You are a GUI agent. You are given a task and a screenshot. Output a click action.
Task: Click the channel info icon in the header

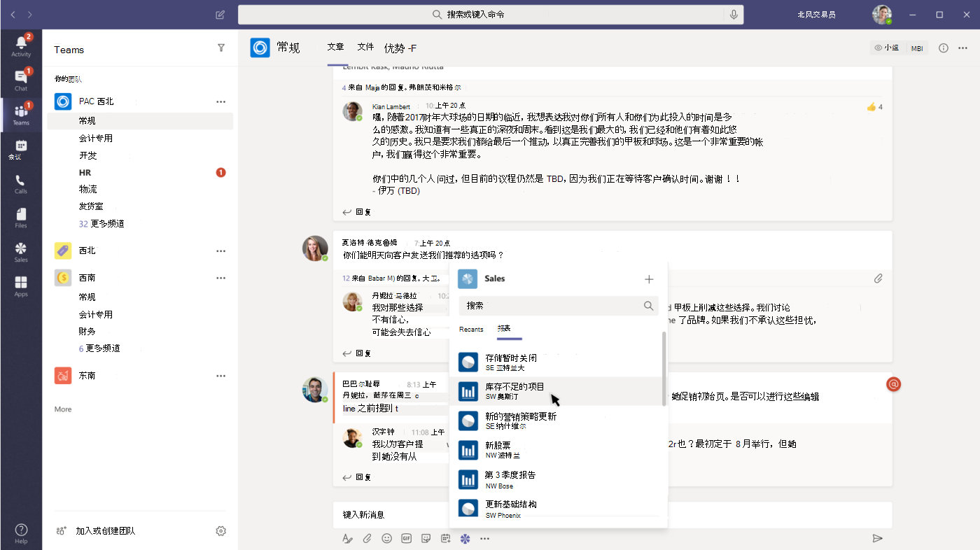point(943,48)
